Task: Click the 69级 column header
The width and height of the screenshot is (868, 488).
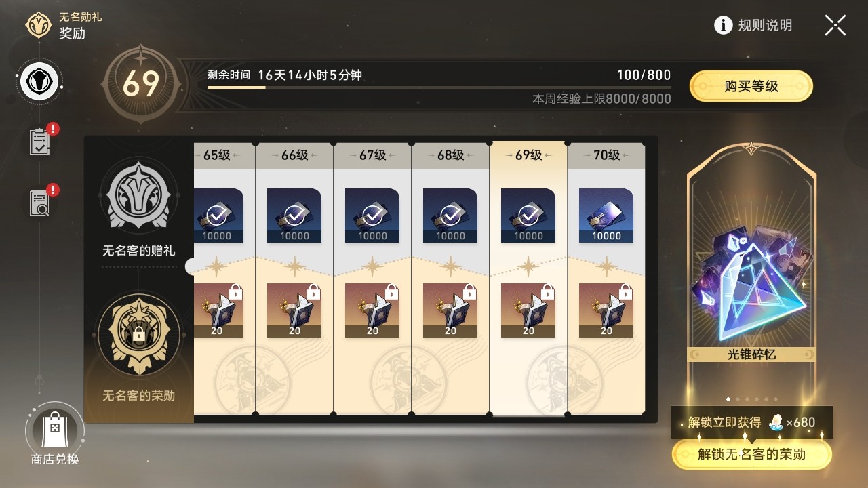Action: click(x=528, y=155)
